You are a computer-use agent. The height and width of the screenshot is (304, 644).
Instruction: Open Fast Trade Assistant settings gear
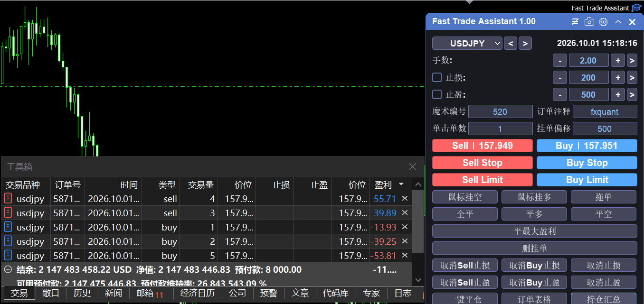point(604,22)
